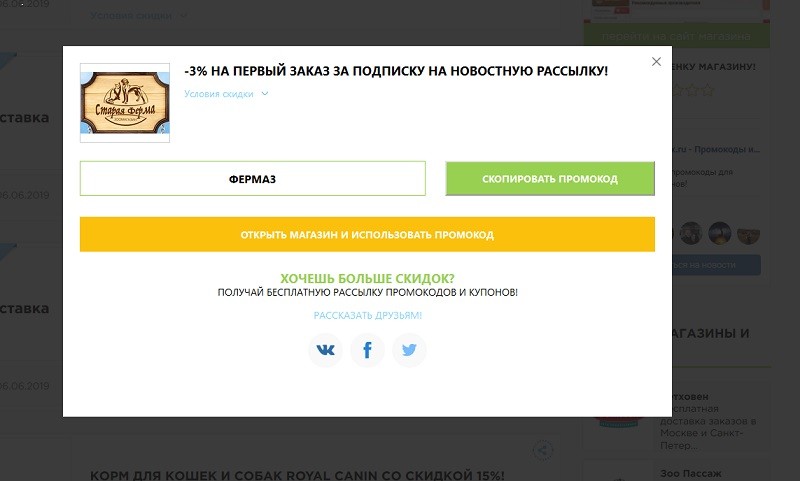Select the ФЕРМА3 promo code field

point(253,179)
